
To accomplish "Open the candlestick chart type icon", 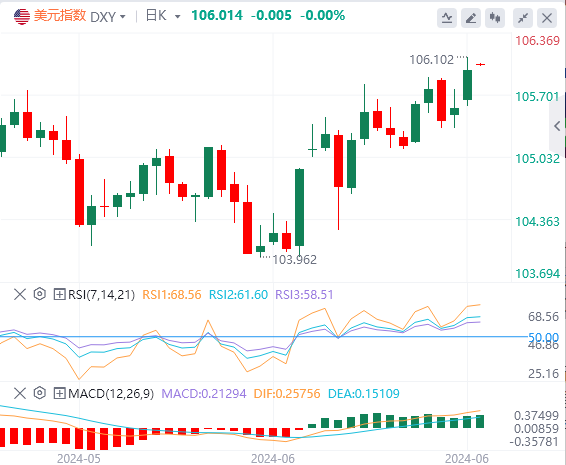I will [495, 18].
